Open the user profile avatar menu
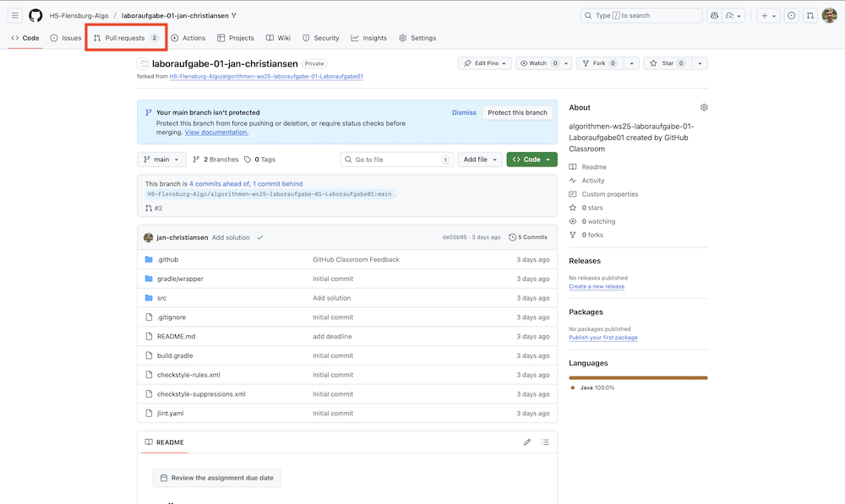 [829, 15]
